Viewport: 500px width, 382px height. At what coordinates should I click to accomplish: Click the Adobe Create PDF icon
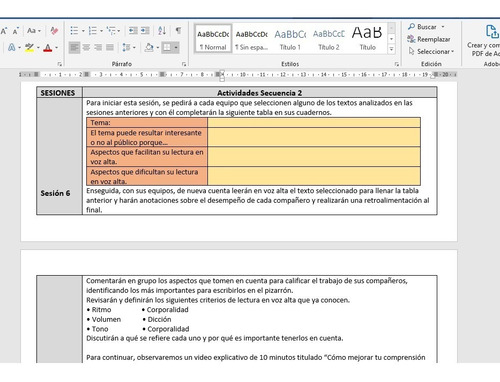[x=491, y=32]
